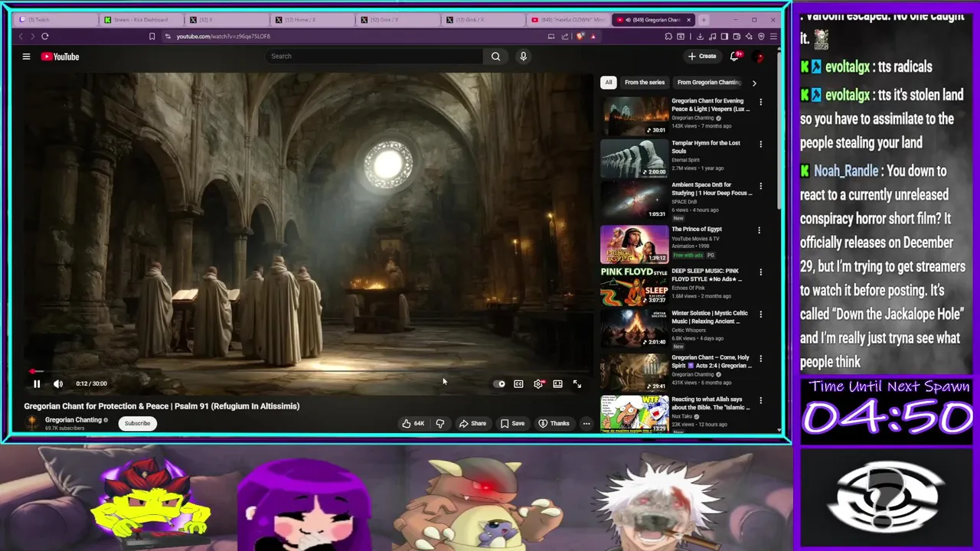This screenshot has height=551, width=980.
Task: Open player settings gear
Action: click(x=538, y=384)
